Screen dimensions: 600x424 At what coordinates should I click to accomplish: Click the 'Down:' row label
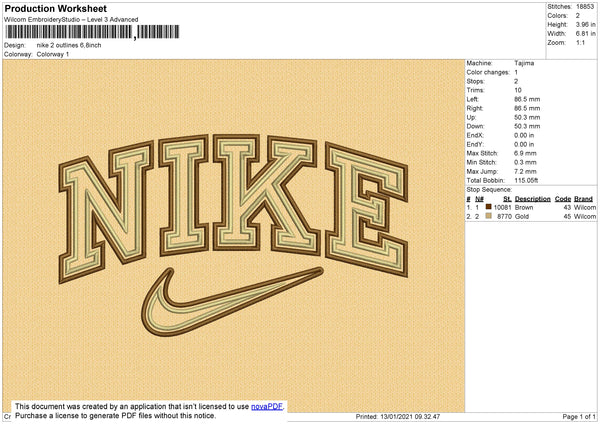pos(475,126)
